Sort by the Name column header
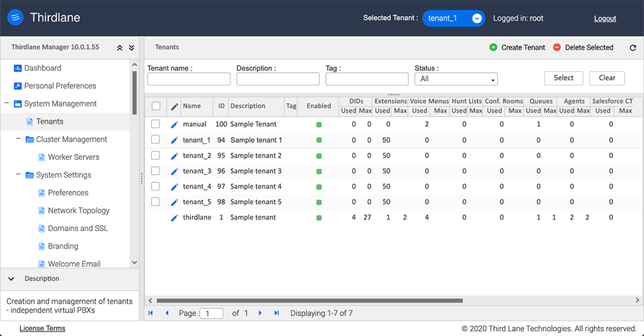The image size is (644, 336). pos(192,106)
